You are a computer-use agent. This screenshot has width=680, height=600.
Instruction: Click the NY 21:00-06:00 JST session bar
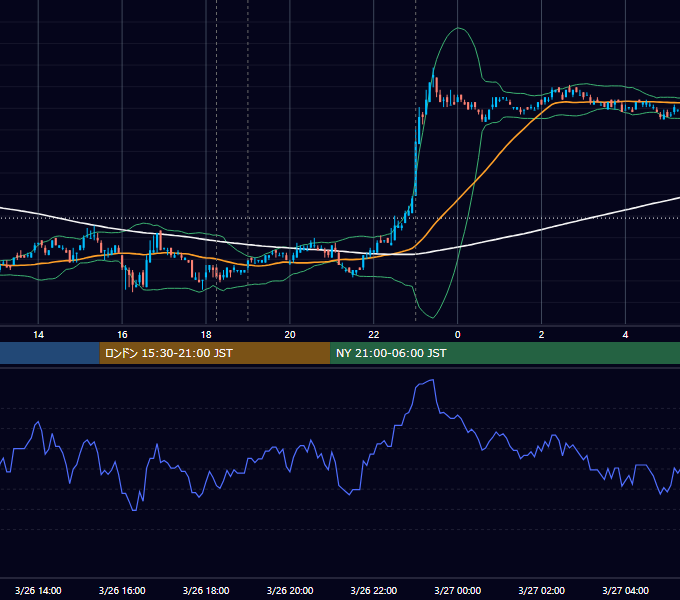[x=505, y=353]
